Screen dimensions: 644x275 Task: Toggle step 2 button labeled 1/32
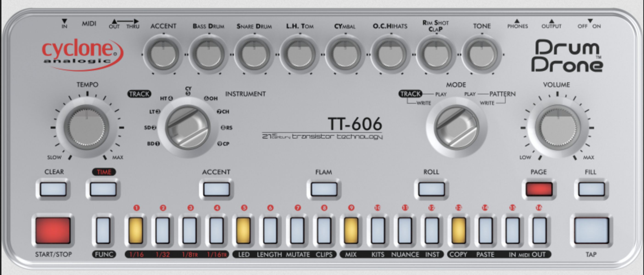coord(163,230)
